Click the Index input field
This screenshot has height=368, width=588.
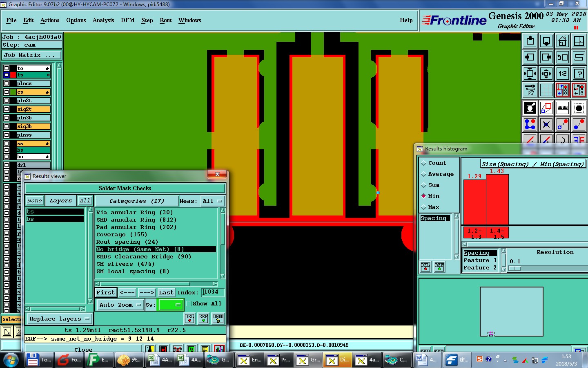(x=213, y=292)
